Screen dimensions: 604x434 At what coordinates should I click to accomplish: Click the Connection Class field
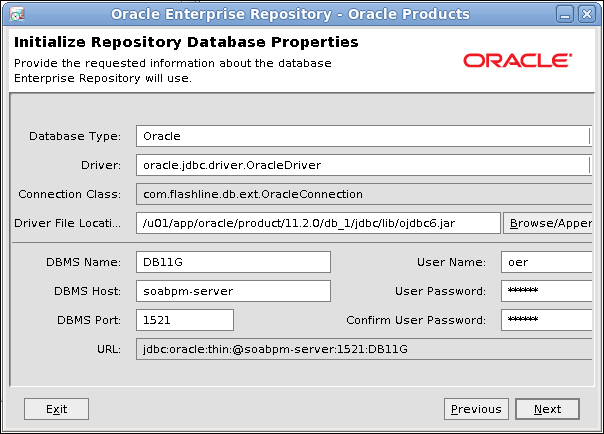click(x=364, y=194)
